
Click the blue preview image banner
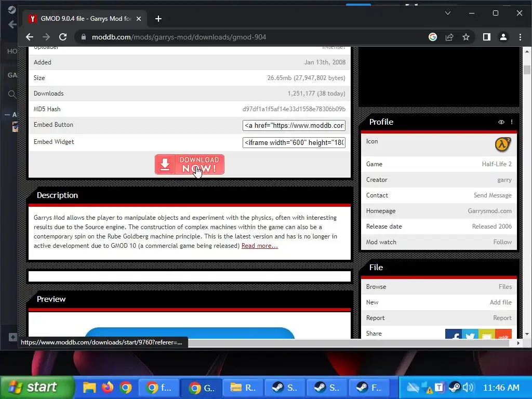point(189,333)
